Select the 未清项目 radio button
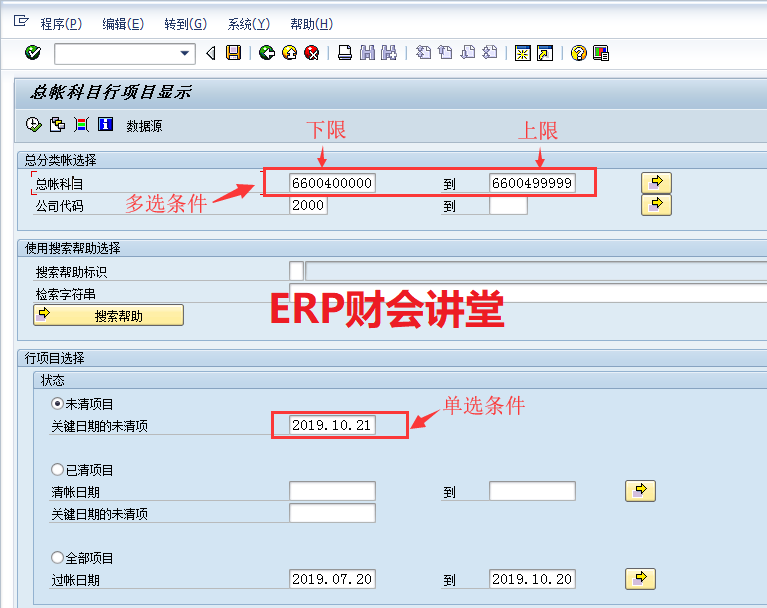Viewport: 767px width, 608px height. point(57,404)
